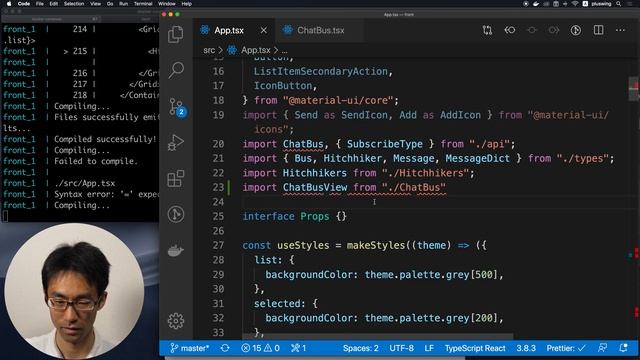Click the Prettier status item

tap(566, 348)
